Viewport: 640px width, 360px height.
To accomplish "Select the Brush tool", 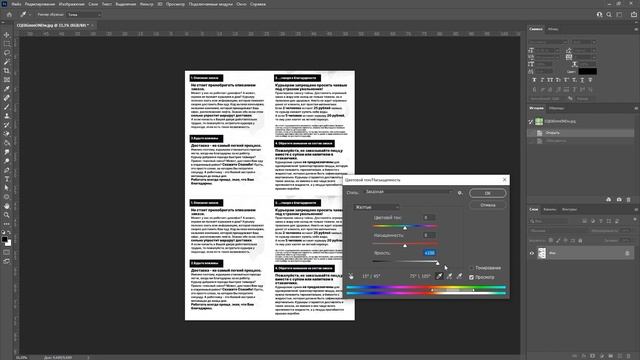I will tap(7, 107).
